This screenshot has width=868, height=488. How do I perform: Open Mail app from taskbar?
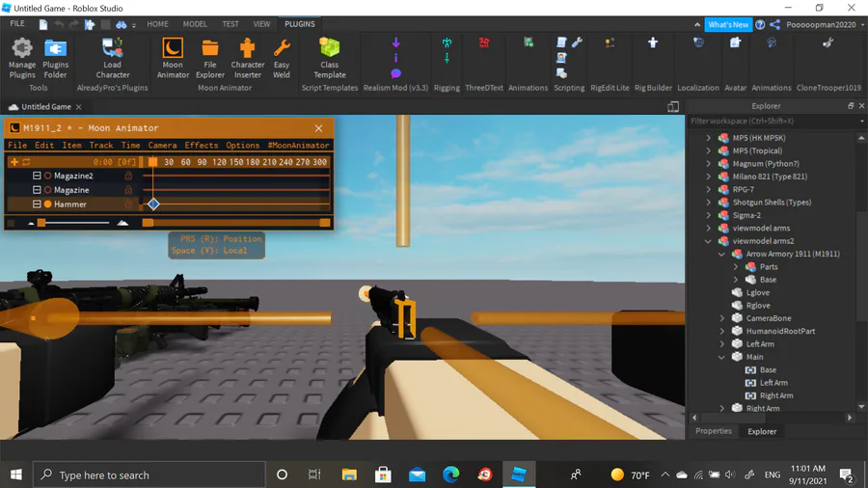(417, 474)
